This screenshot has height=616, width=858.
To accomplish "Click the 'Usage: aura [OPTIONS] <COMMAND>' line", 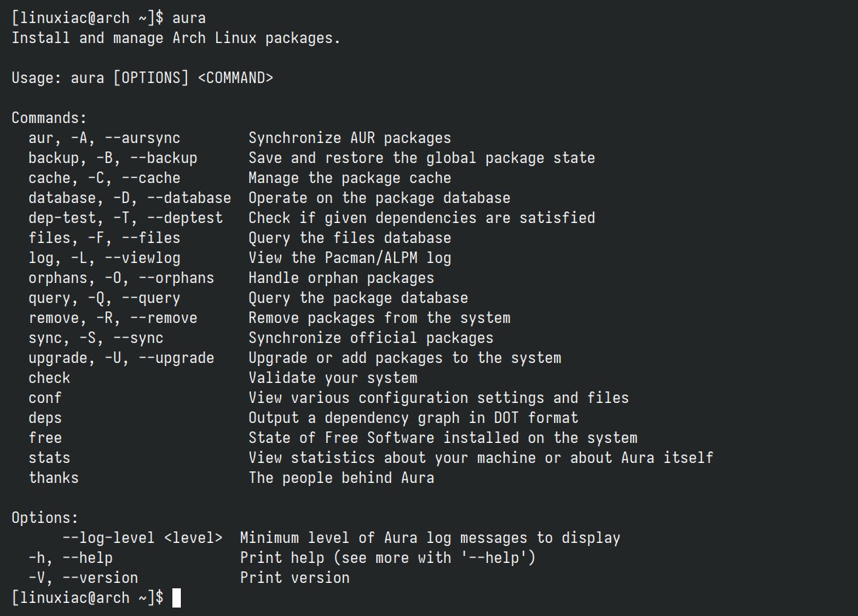I will [x=142, y=78].
